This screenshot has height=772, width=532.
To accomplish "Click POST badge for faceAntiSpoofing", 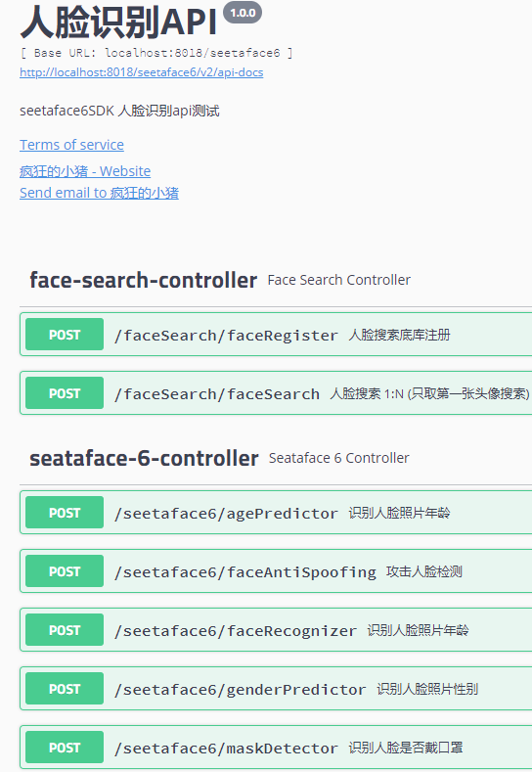I will pyautogui.click(x=65, y=571).
